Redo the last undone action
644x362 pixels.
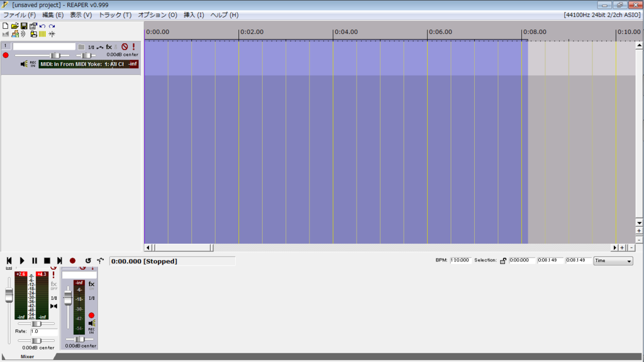click(52, 26)
